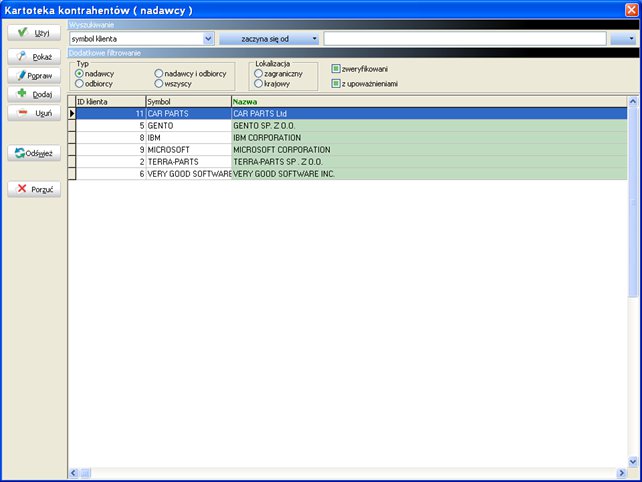Click the Usuń button label
This screenshot has width=642, height=482.
[43, 113]
